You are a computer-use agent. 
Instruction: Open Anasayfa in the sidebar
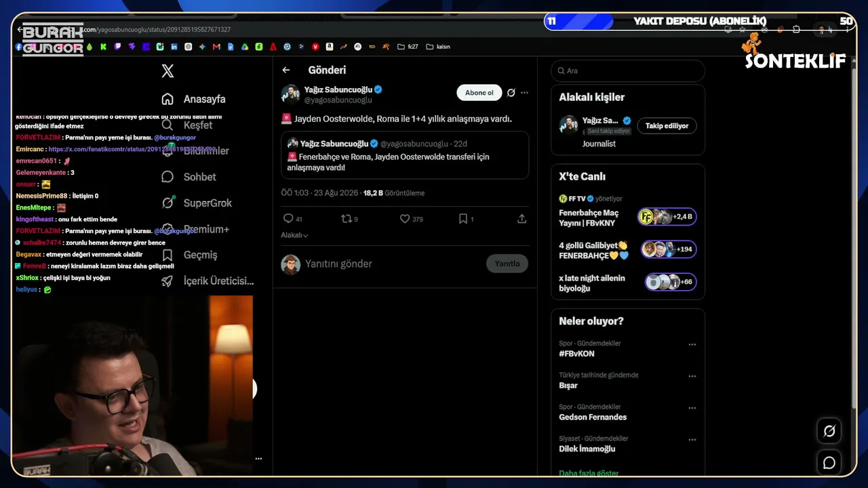click(x=204, y=99)
